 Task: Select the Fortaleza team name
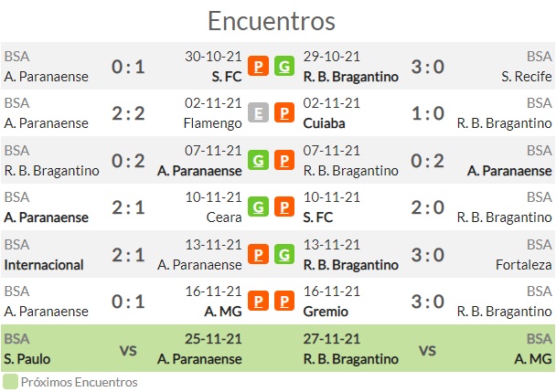(523, 265)
